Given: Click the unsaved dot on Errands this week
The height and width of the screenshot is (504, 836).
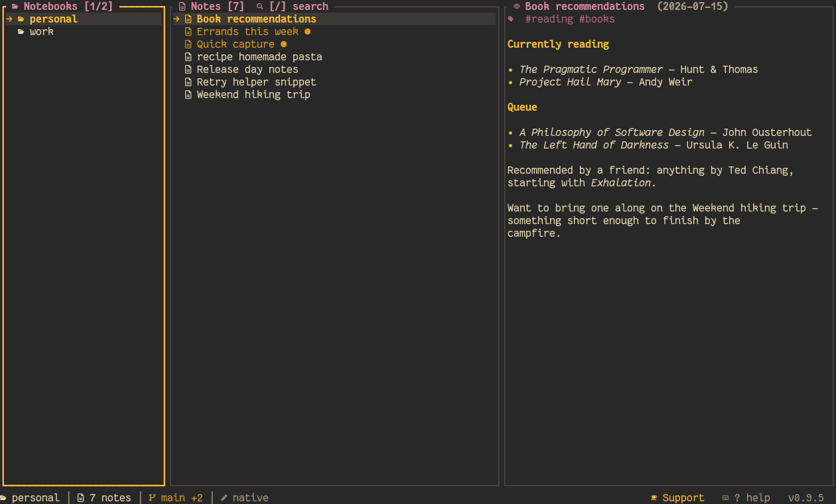Looking at the screenshot, I should click(x=307, y=32).
